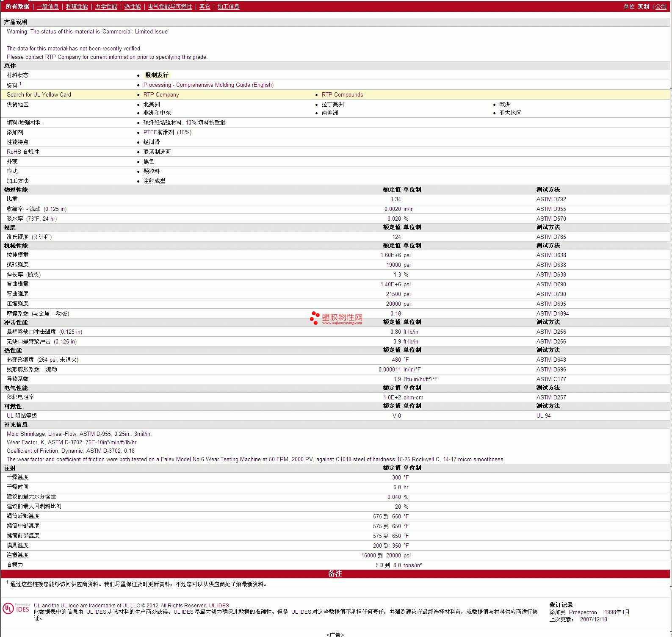
Task: Show the 热性能 tab
Action: (133, 7)
